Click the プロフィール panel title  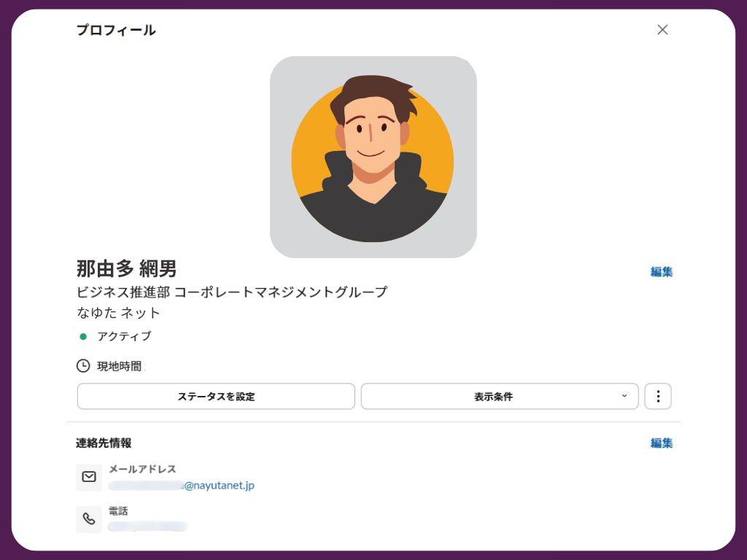(116, 31)
